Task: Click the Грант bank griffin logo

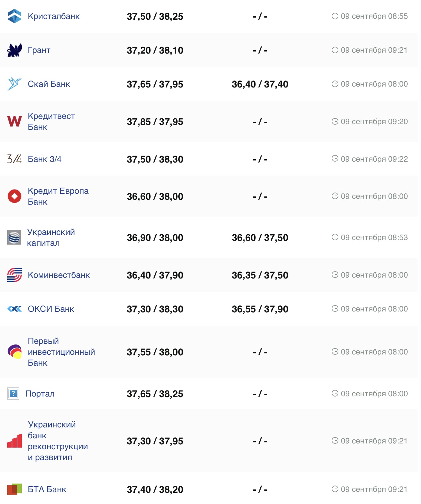Action: pos(14,50)
